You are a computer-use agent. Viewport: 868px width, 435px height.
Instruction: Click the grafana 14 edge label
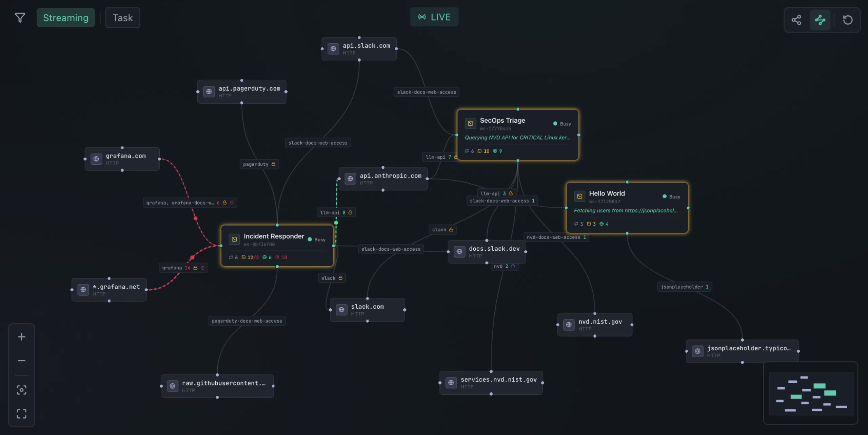coord(183,268)
